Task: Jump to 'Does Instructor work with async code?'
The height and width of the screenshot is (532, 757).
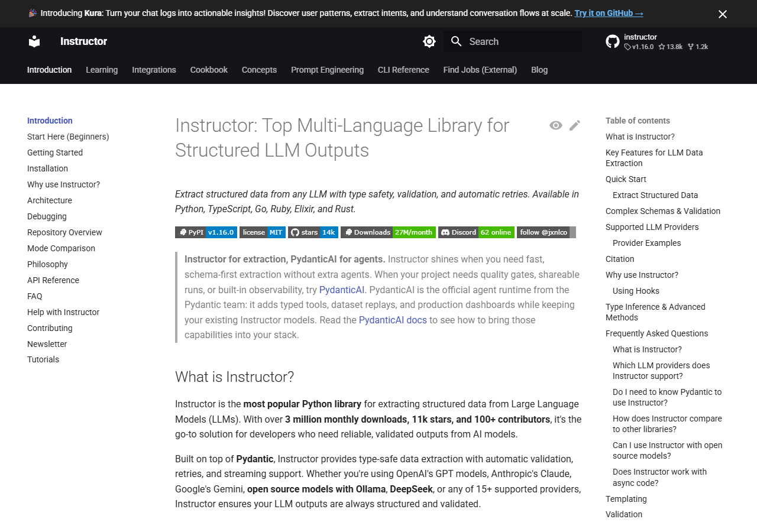Action: click(x=660, y=477)
